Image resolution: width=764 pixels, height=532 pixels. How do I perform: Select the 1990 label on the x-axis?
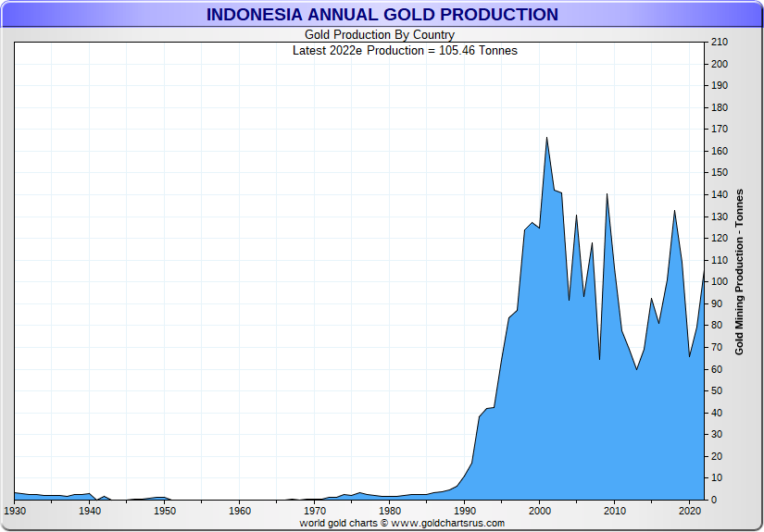[x=464, y=510]
